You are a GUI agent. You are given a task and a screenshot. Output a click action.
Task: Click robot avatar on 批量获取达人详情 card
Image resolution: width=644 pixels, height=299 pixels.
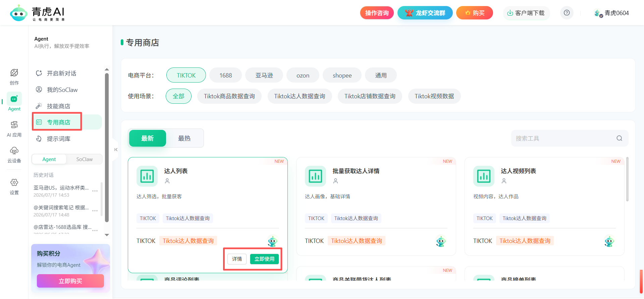[441, 241]
